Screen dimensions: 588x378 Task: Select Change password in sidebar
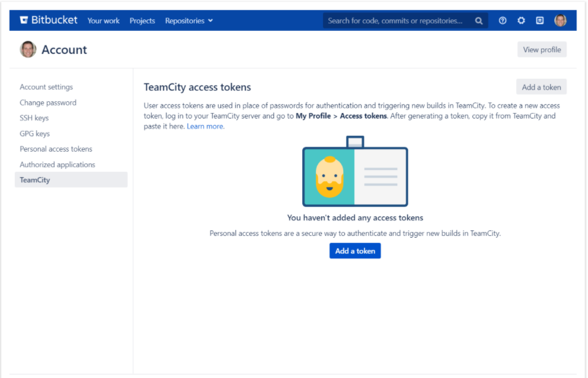pos(48,102)
